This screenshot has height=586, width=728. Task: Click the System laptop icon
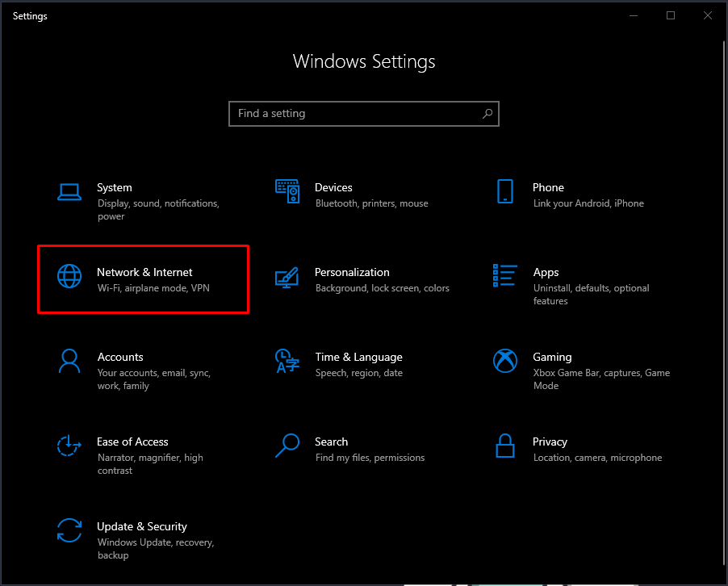pos(69,191)
